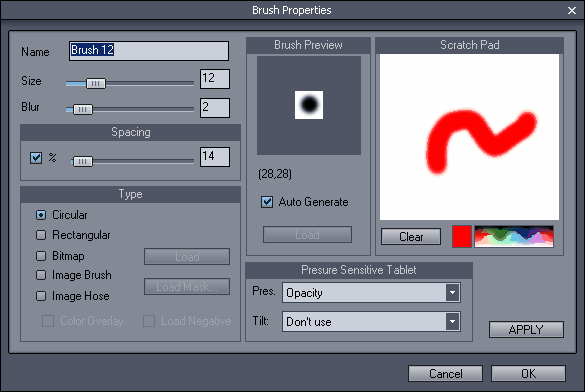
Task: Click the brush preview thumbnail
Action: pos(309,105)
